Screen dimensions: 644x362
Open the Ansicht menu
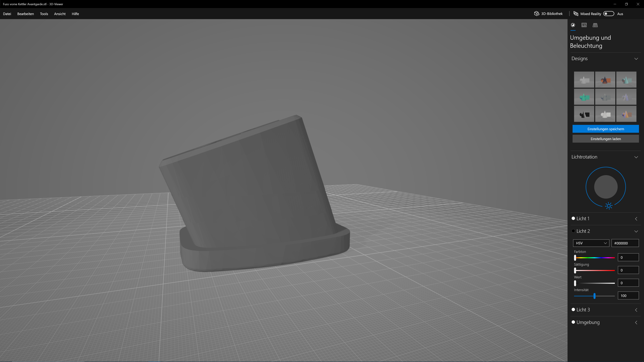point(60,14)
